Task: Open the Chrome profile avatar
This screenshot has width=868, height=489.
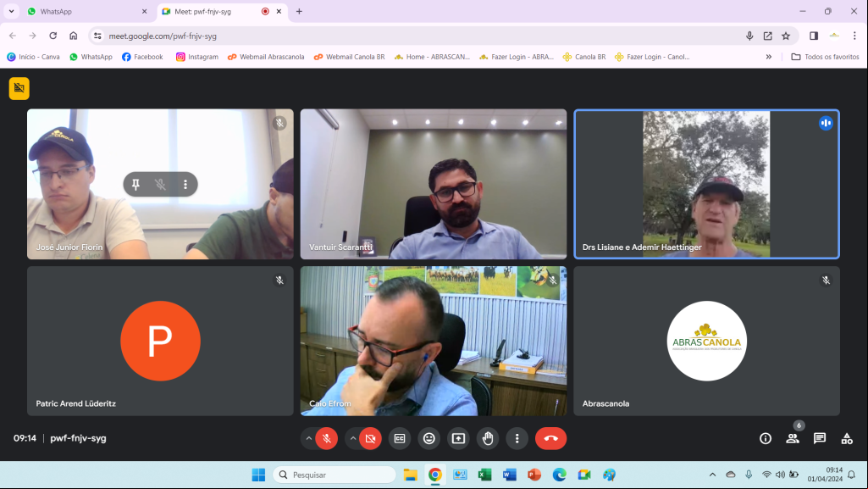Action: [834, 36]
